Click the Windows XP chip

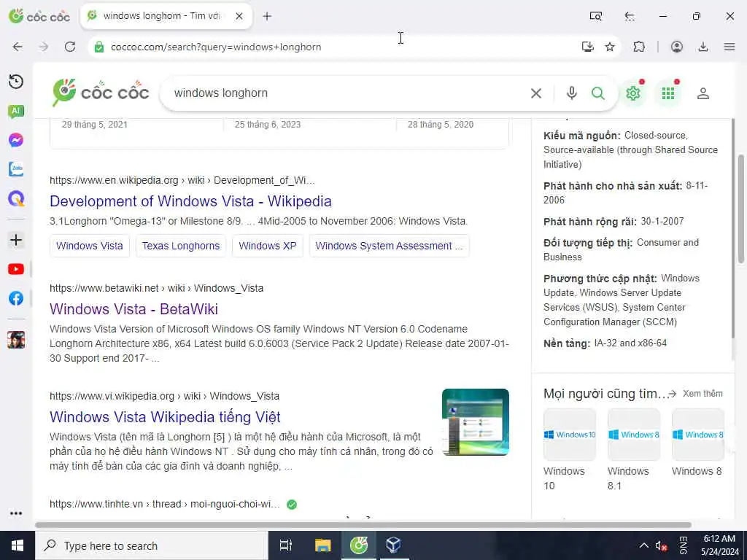tap(267, 246)
